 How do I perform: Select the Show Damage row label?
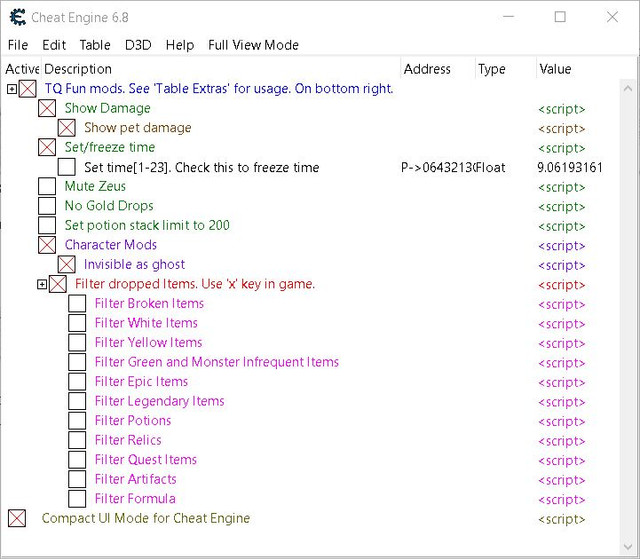[x=107, y=109]
